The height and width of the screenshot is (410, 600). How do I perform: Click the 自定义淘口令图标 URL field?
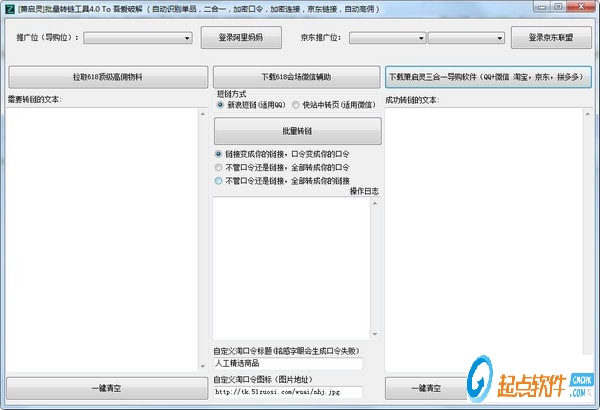tap(288, 392)
